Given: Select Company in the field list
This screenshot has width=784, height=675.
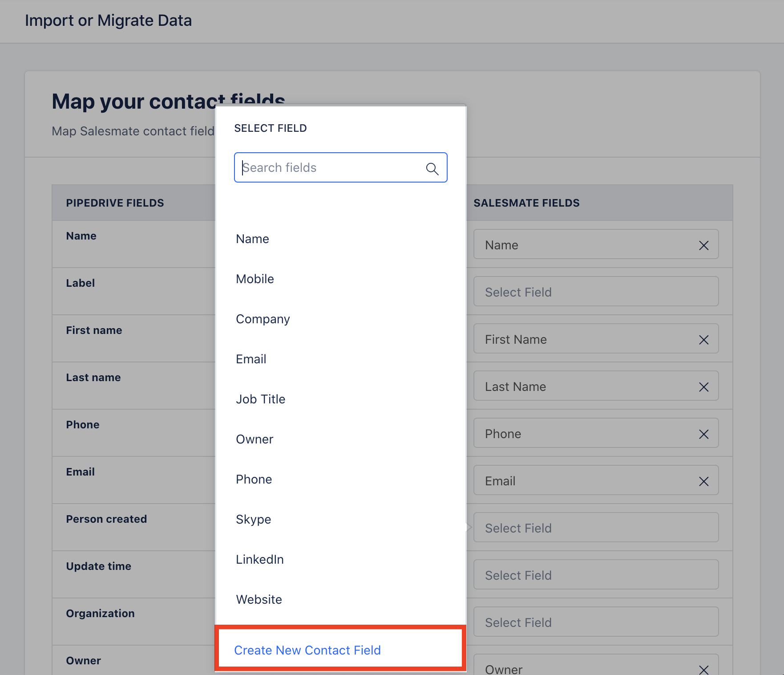Looking at the screenshot, I should point(263,319).
